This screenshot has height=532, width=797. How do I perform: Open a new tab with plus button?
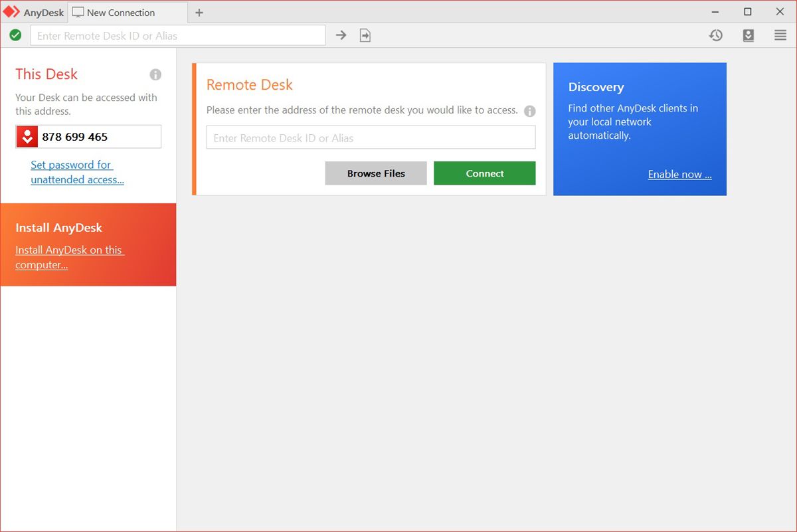click(x=199, y=13)
